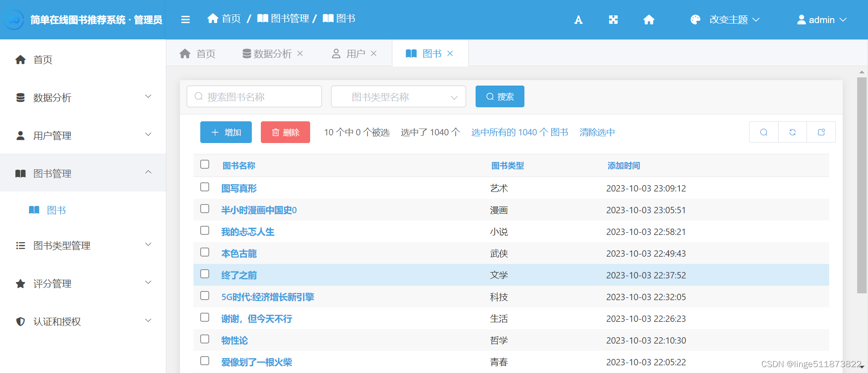The height and width of the screenshot is (373, 868).
Task: Open 首页 in the sidebar menu
Action: tap(83, 59)
